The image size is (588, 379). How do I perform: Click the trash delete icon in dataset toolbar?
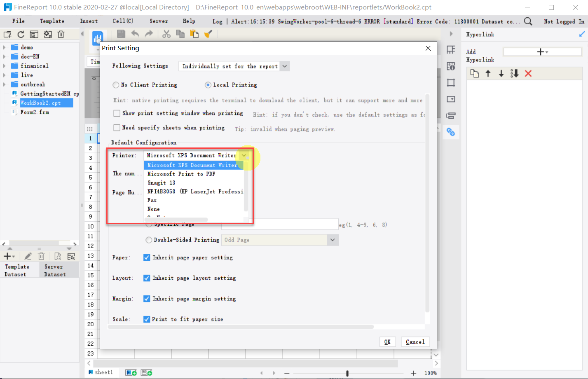(41, 256)
